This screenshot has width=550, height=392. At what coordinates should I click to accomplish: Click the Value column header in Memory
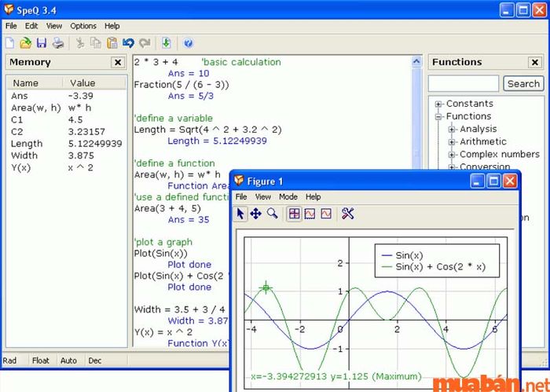94,83
